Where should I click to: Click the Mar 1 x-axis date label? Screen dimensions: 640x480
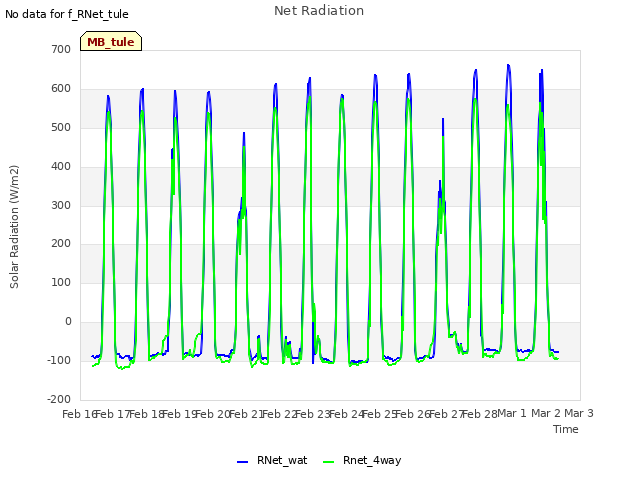click(x=512, y=413)
